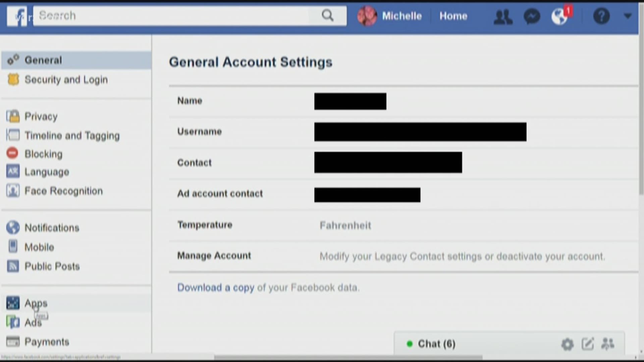Image resolution: width=644 pixels, height=362 pixels.
Task: Open Blocking settings label
Action: point(44,154)
